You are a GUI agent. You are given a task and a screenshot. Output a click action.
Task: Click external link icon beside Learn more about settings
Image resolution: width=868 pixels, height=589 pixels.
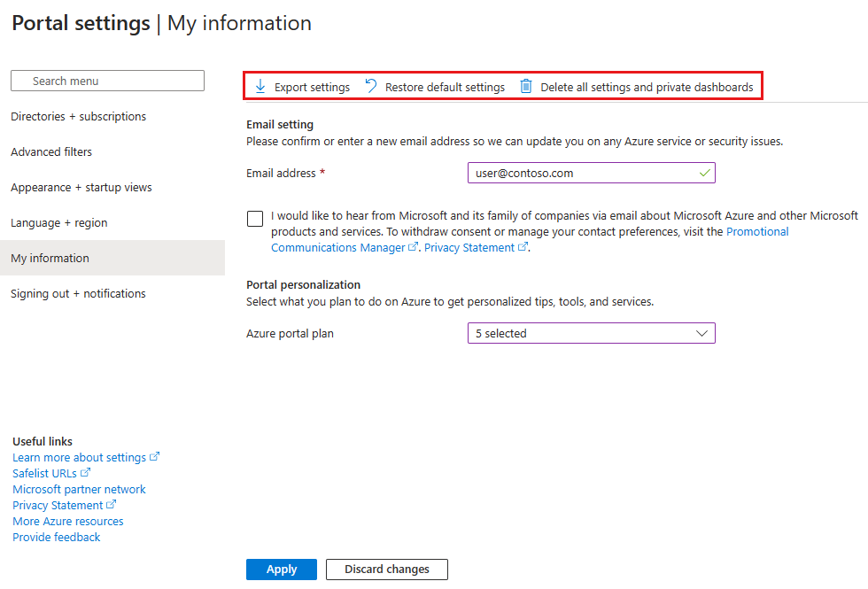(154, 457)
